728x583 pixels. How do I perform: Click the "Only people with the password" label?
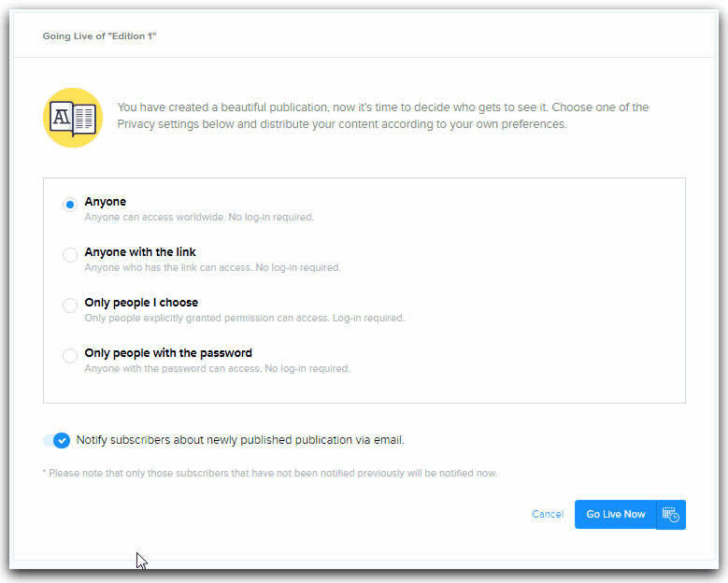pos(168,353)
